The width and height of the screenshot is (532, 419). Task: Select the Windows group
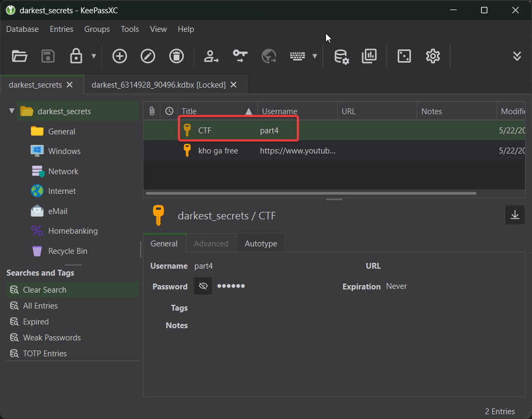[x=64, y=151]
